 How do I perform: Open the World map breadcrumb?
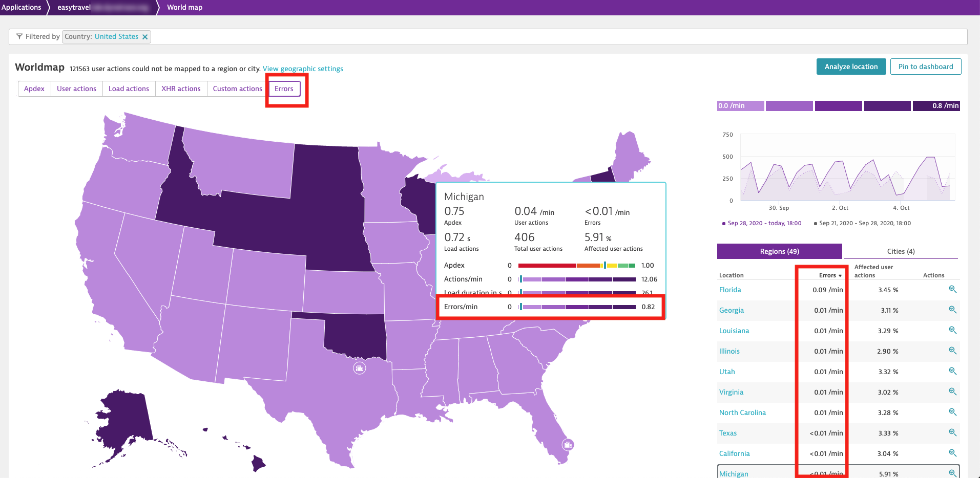184,7
